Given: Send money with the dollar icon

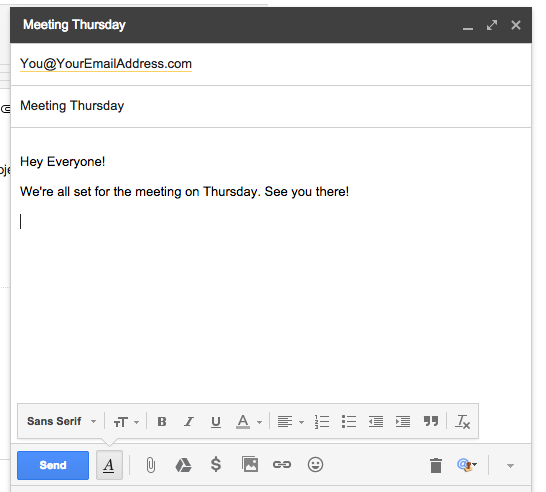Looking at the screenshot, I should tap(216, 464).
